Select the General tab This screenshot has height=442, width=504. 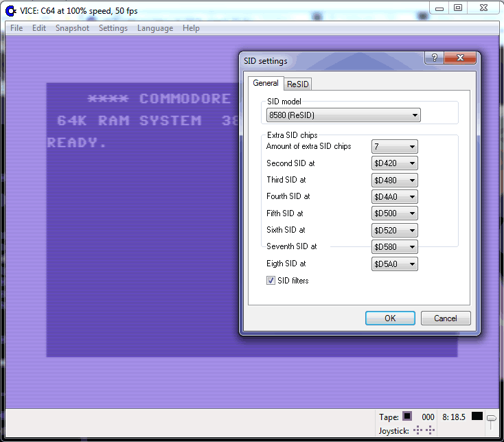[x=266, y=83]
